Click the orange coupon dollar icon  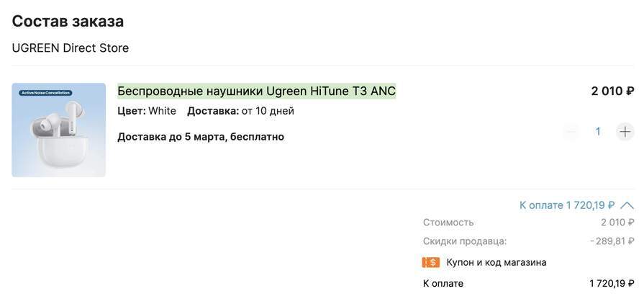[431, 262]
